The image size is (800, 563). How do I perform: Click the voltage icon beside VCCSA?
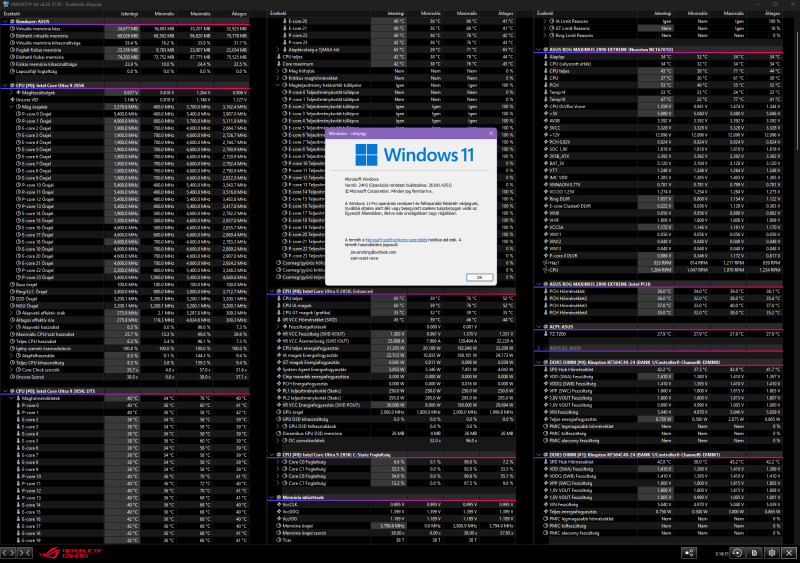pyautogui.click(x=545, y=227)
